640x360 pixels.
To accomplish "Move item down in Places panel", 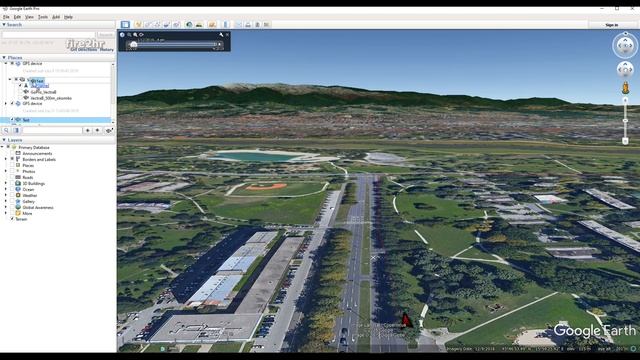I will tap(97, 130).
